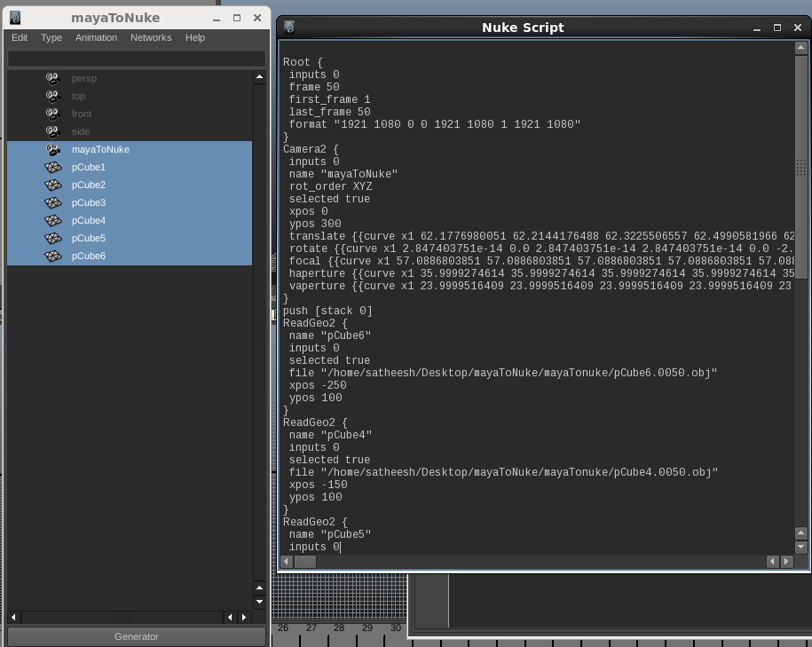The height and width of the screenshot is (647, 812).
Task: Open the Type menu
Action: pos(51,37)
